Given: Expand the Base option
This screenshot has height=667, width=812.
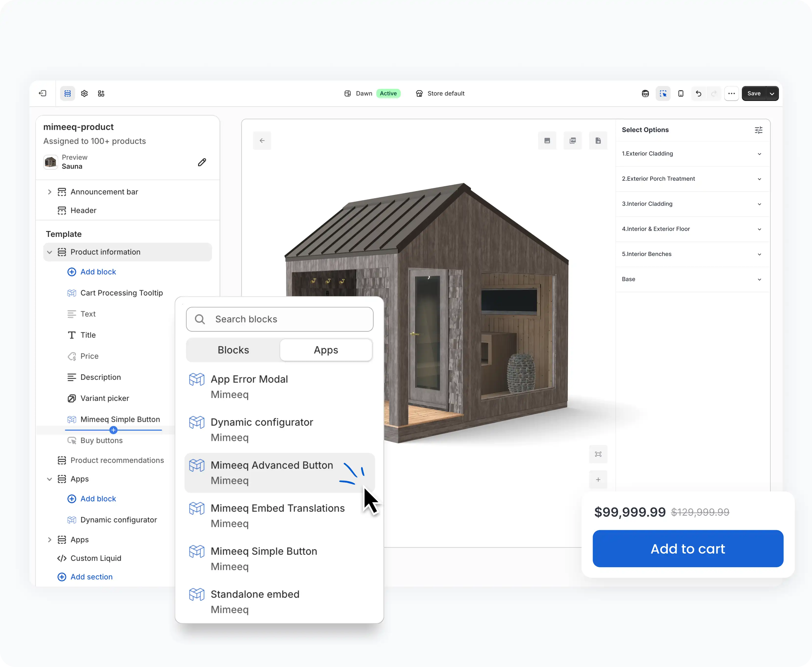Looking at the screenshot, I should tap(693, 279).
